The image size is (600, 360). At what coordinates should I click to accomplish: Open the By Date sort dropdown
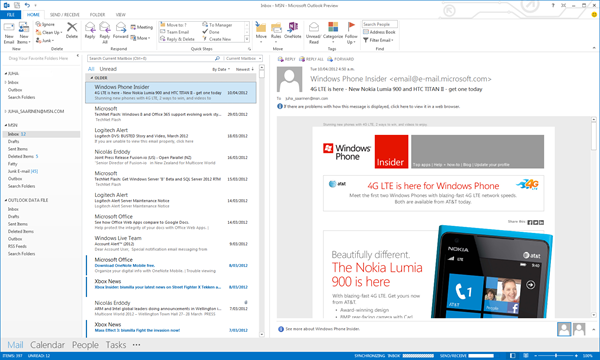[x=221, y=70]
